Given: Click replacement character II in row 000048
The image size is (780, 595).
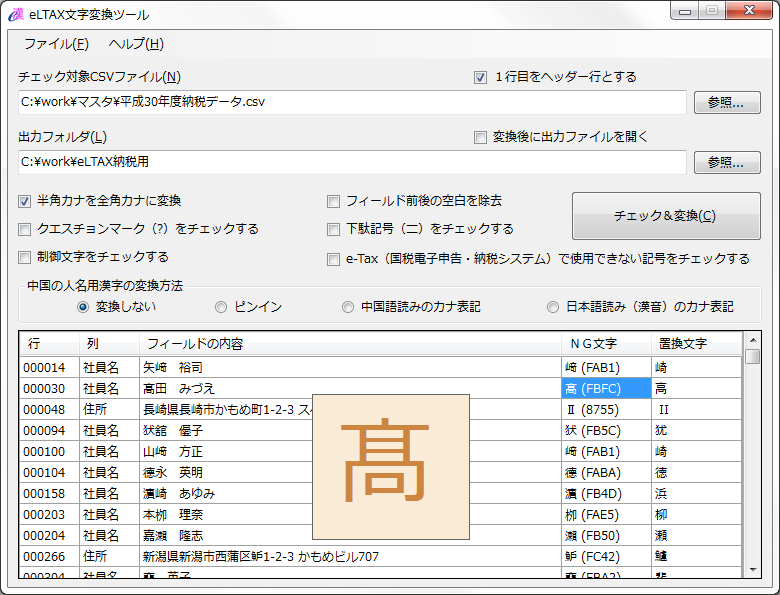Looking at the screenshot, I should pos(696,409).
